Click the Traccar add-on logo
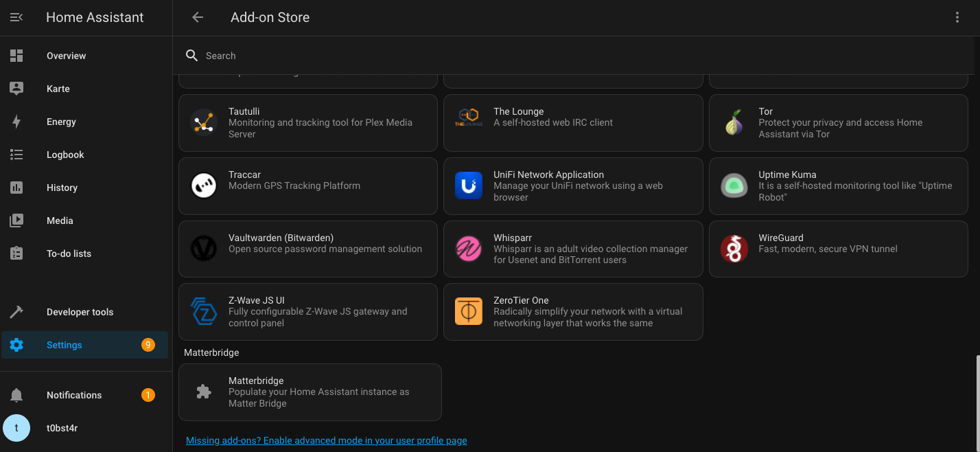The image size is (980, 452). coord(204,186)
